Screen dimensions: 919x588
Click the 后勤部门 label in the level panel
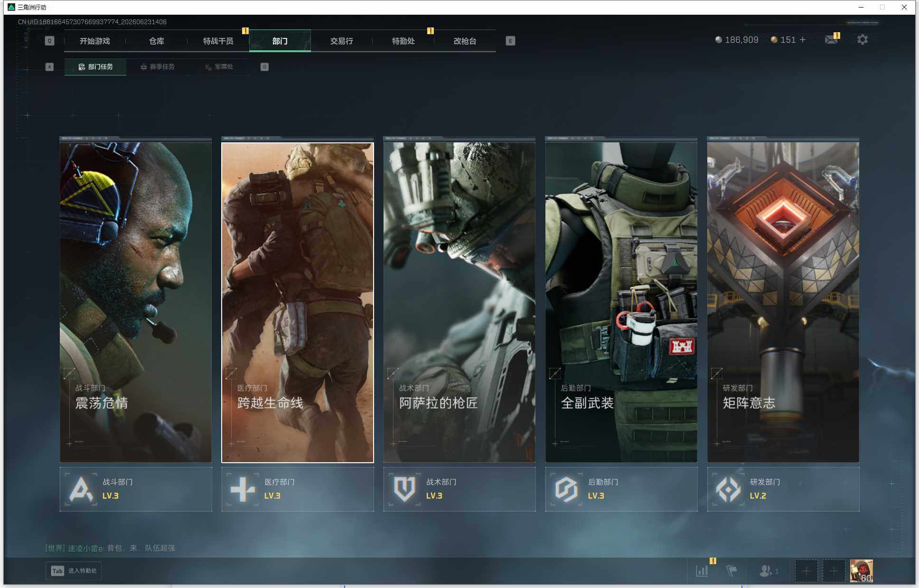pos(603,482)
